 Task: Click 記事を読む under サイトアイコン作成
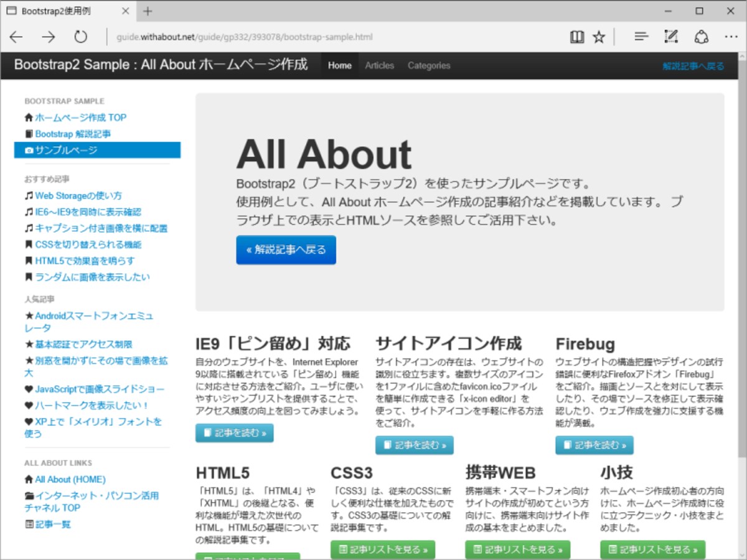(415, 446)
